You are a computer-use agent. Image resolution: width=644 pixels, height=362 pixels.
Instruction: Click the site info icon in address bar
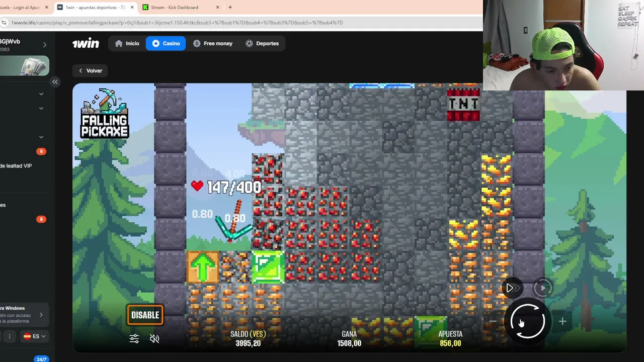pyautogui.click(x=4, y=23)
